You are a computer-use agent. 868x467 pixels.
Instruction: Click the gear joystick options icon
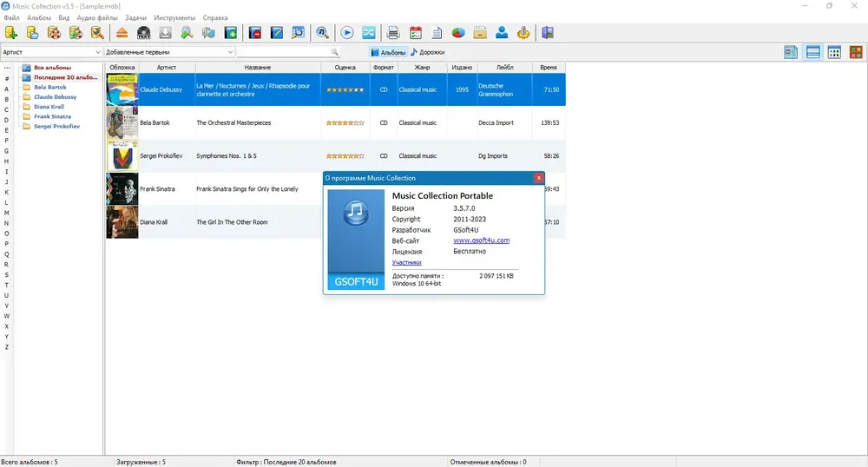[x=523, y=33]
